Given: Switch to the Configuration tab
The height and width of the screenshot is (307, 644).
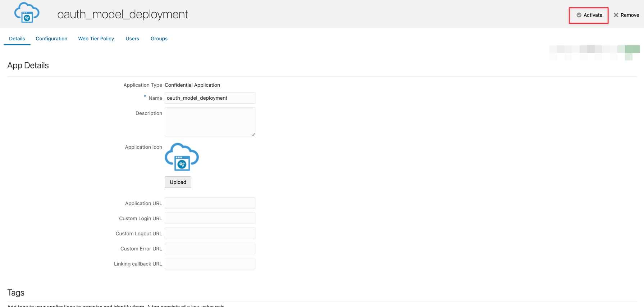Looking at the screenshot, I should (x=51, y=39).
